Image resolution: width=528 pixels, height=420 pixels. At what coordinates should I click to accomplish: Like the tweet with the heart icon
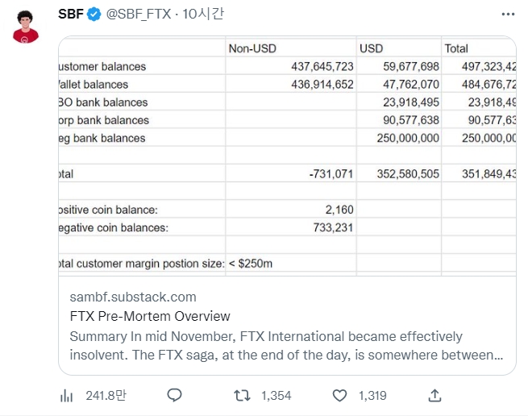tap(340, 396)
